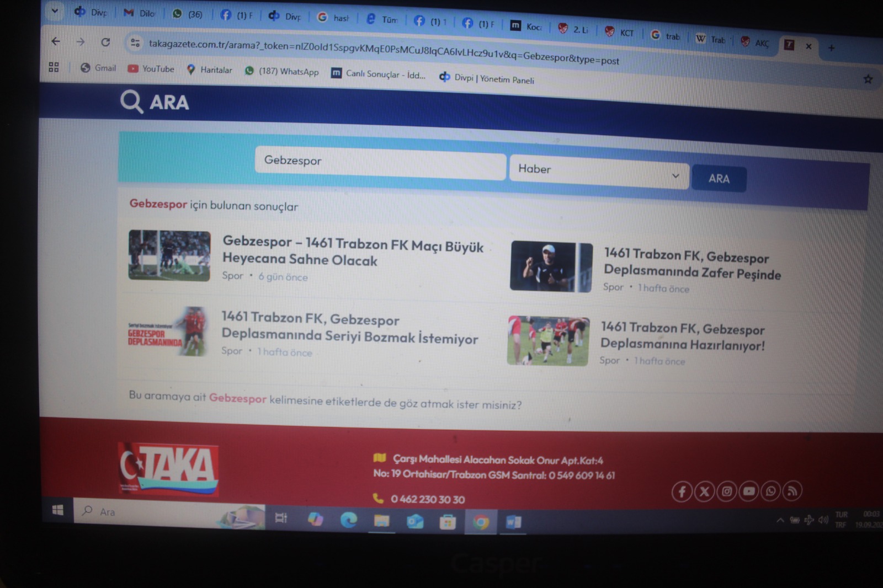Click the Facebook icon in footer

click(682, 491)
